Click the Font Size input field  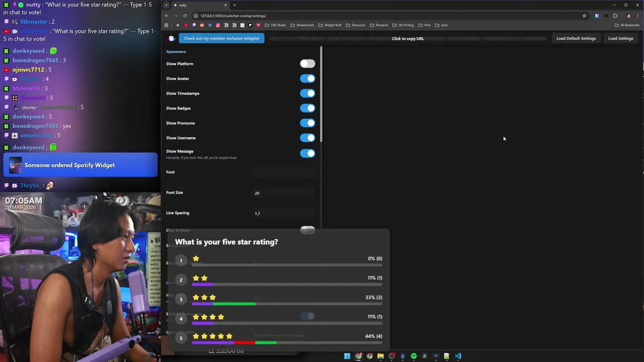[284, 193]
